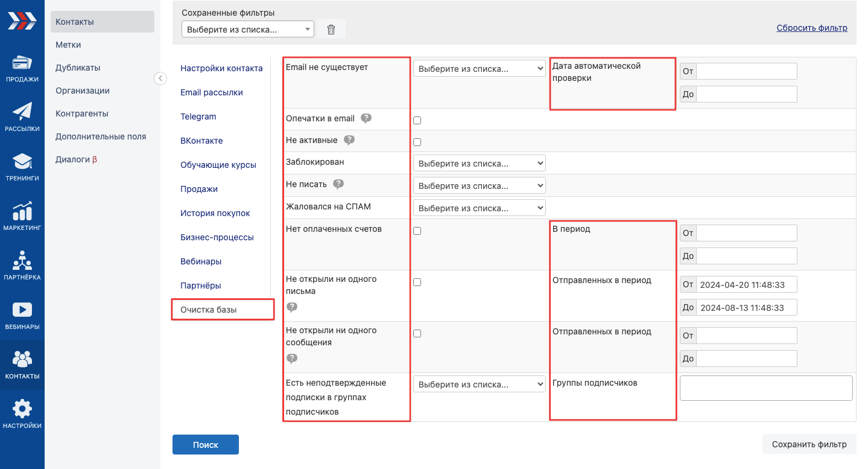Tick the Опечатки в email checkbox
The image size is (868, 469).
417,120
